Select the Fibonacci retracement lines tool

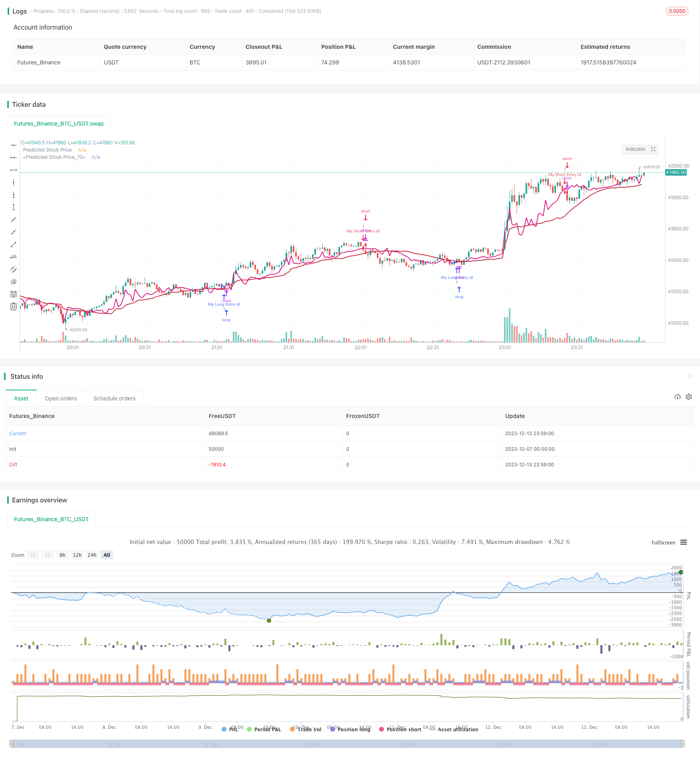point(14,294)
